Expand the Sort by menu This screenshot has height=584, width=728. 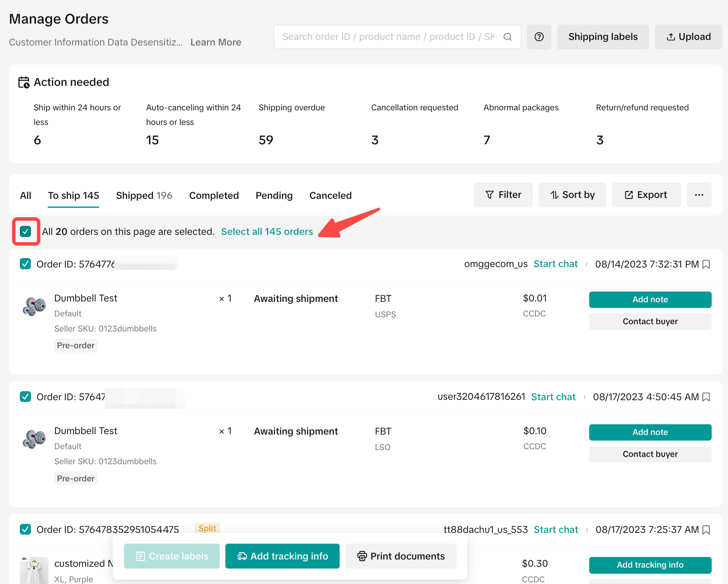[x=572, y=195]
